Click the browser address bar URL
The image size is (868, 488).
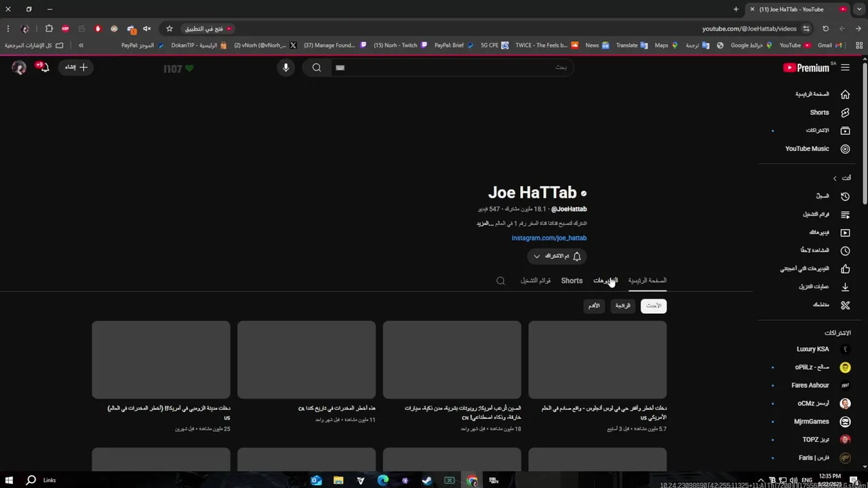pos(749,28)
